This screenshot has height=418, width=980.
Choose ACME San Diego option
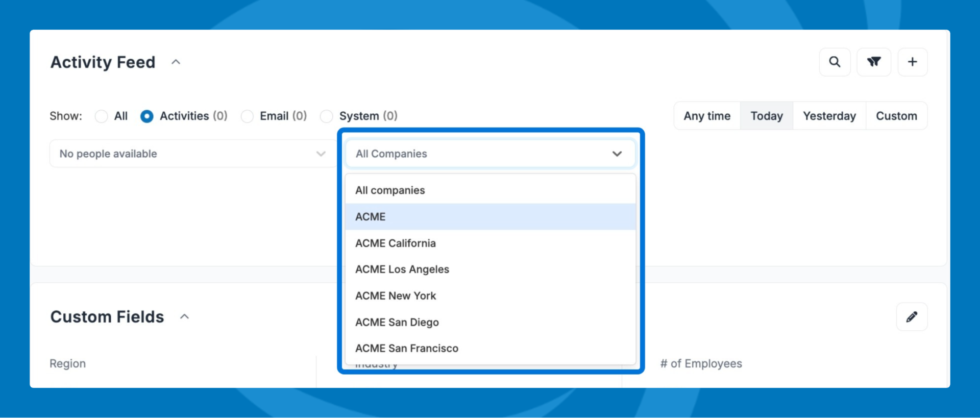(490, 323)
